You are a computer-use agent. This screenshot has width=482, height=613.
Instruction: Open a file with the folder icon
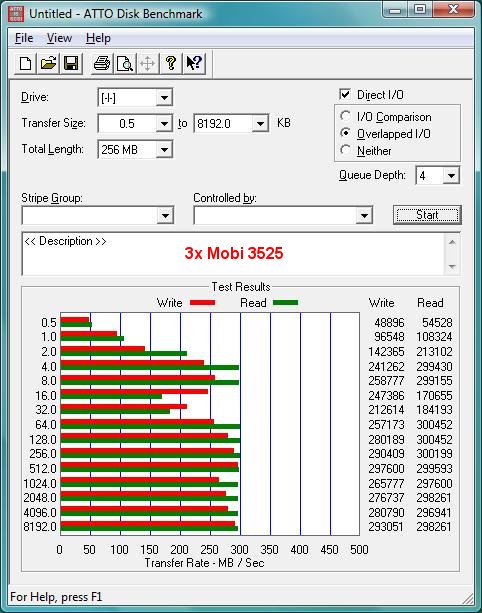48,63
